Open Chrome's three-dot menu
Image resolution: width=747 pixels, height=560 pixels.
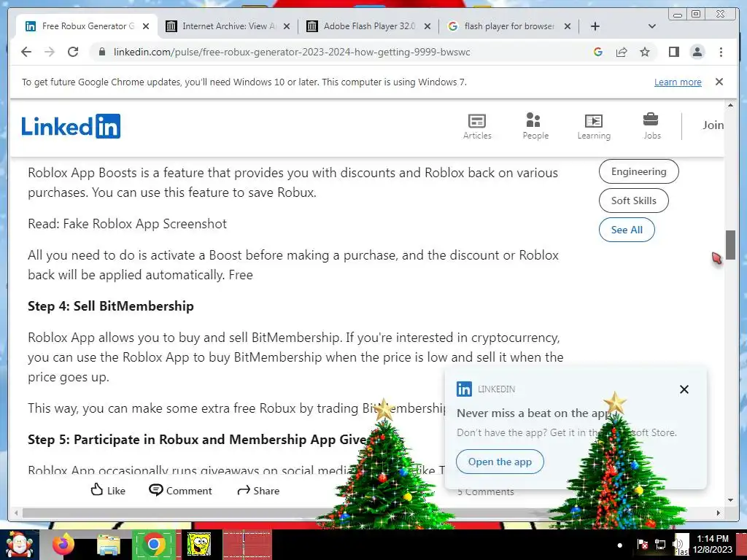click(721, 52)
